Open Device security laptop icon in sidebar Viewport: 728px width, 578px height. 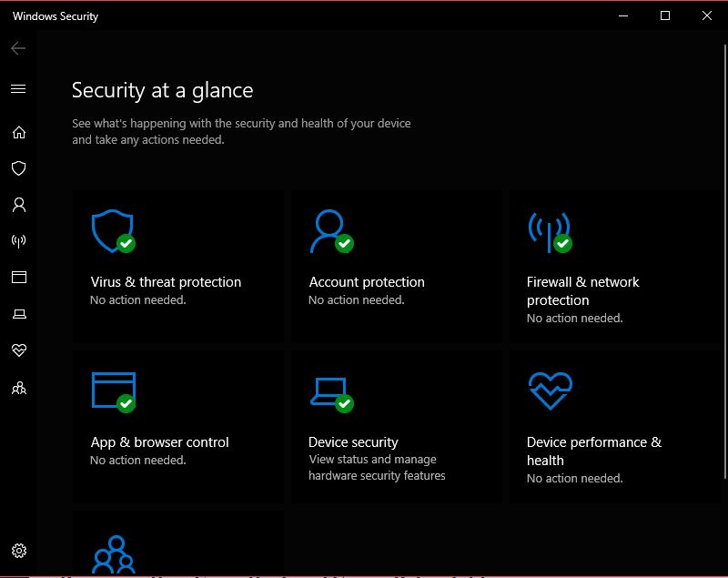coord(18,314)
